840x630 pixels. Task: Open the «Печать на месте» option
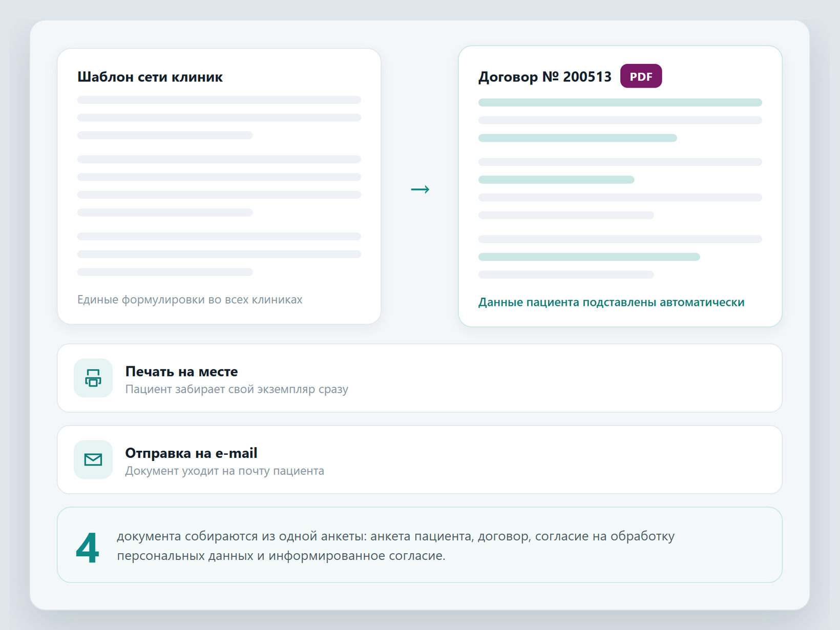(419, 378)
